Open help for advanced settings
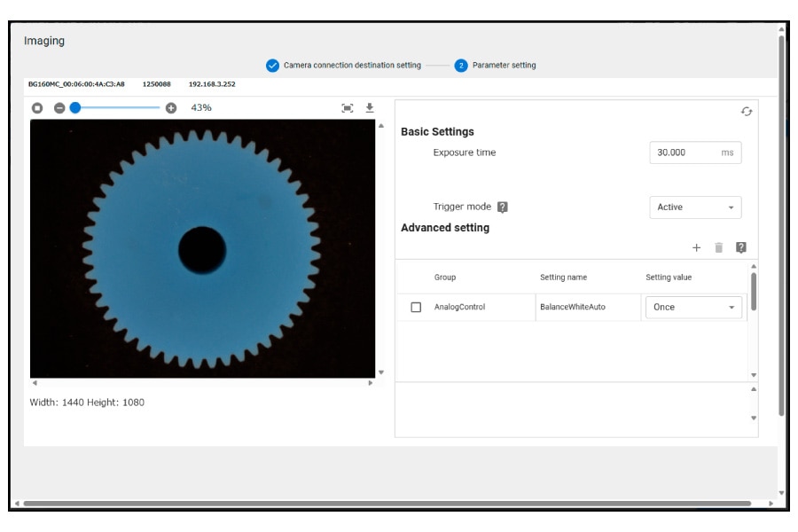Viewport: 798px width, 532px height. (741, 248)
